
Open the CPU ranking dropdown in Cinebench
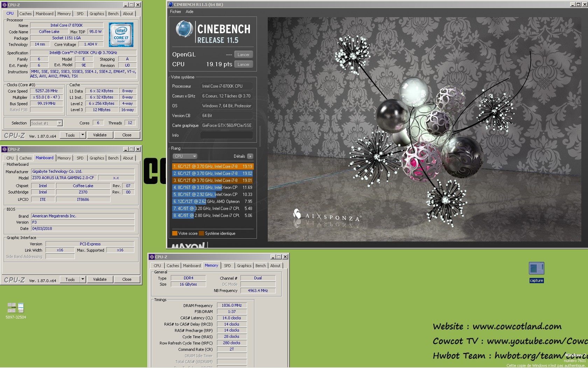pos(185,156)
